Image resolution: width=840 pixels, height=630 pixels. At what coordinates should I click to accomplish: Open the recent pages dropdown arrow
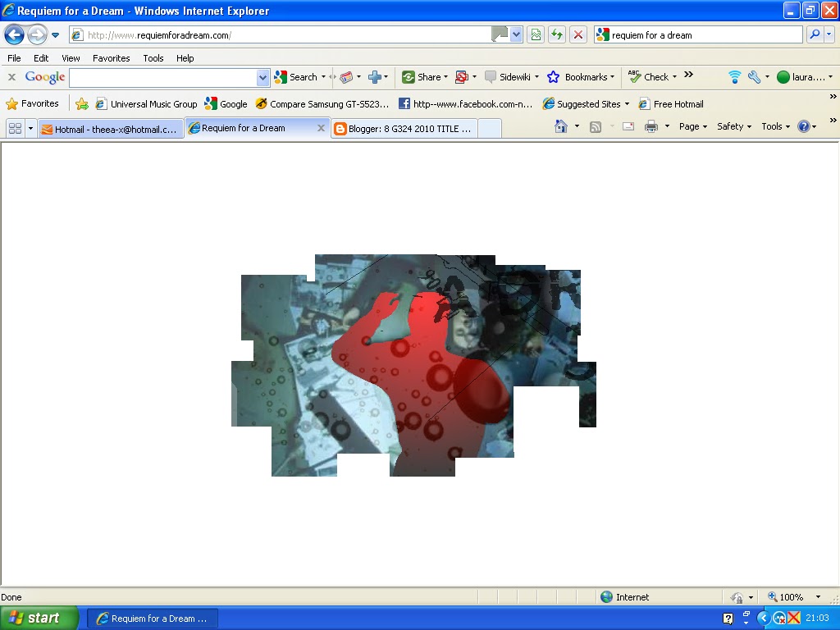click(55, 35)
